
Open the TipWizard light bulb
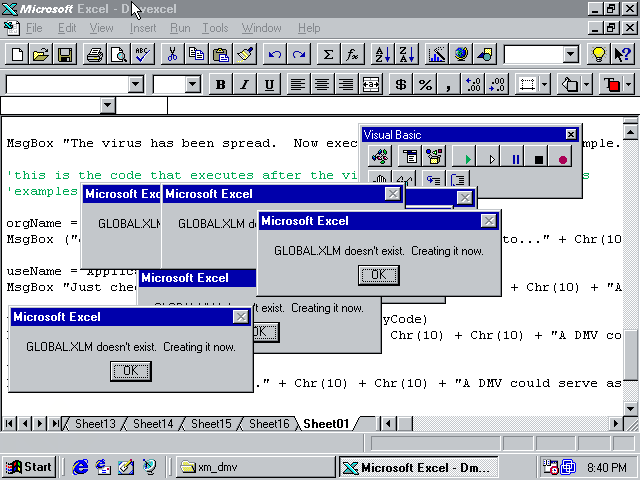click(598, 54)
